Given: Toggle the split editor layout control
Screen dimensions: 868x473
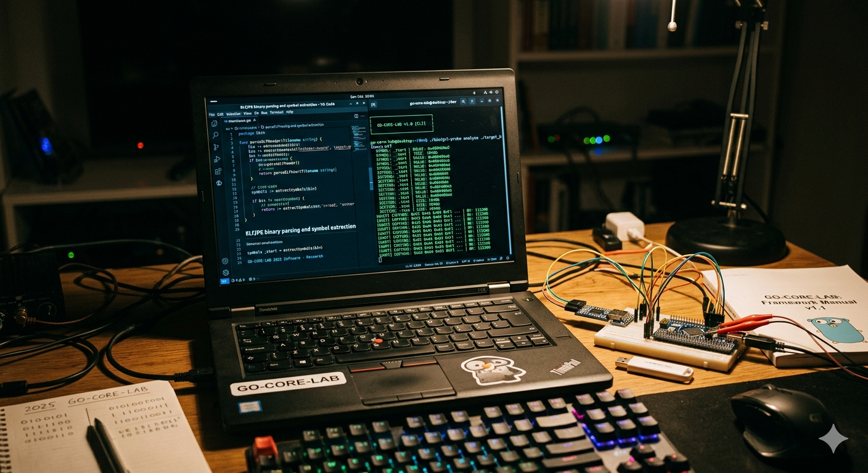Looking at the screenshot, I should point(355,116).
